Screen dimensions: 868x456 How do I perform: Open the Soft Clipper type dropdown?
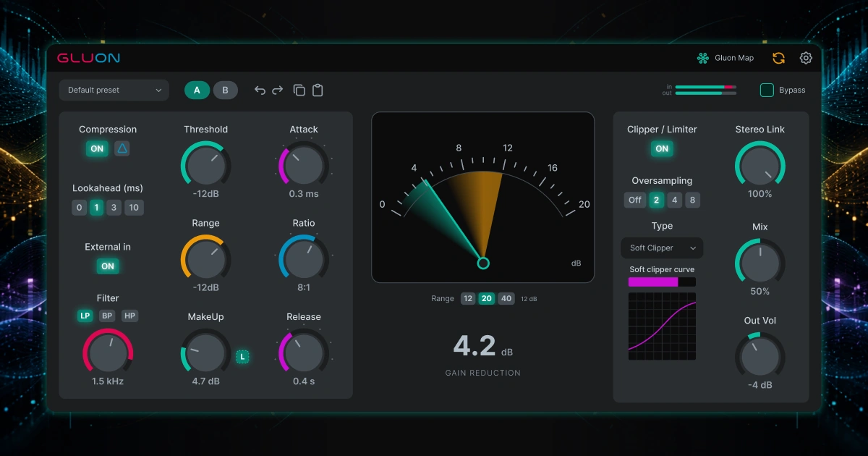tap(662, 248)
